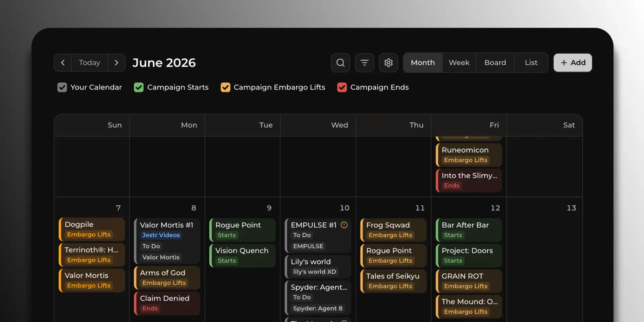
Task: Open calendar search
Action: click(340, 63)
